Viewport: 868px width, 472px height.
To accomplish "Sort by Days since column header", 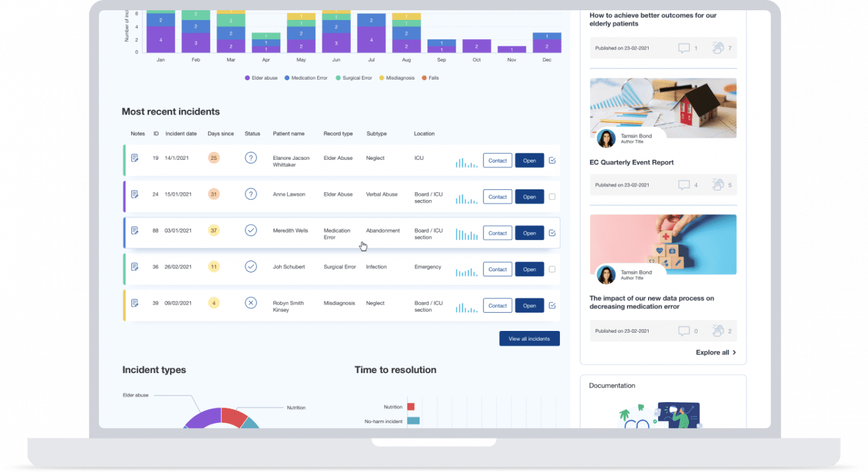I will 221,134.
